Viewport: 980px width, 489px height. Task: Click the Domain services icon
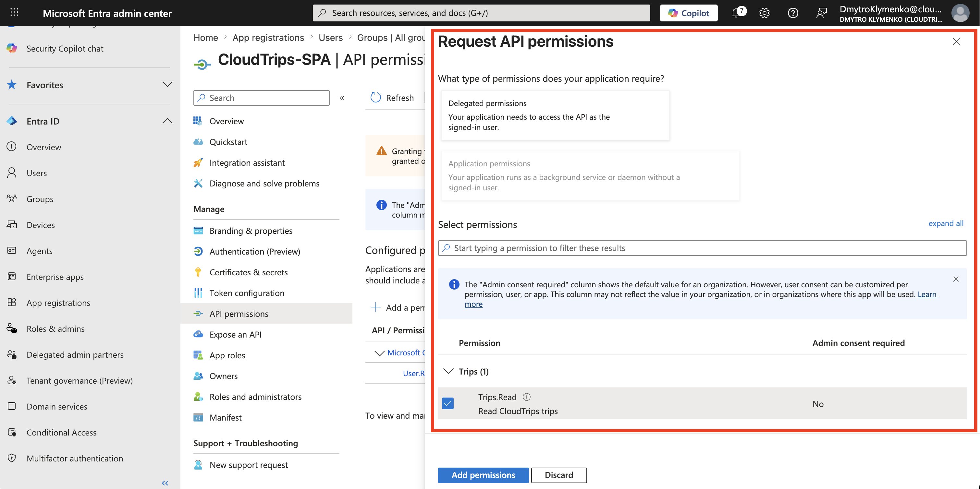pos(12,406)
